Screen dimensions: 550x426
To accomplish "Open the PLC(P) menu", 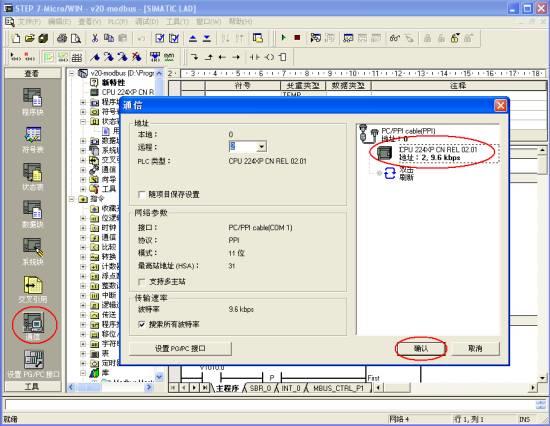I will coord(117,22).
